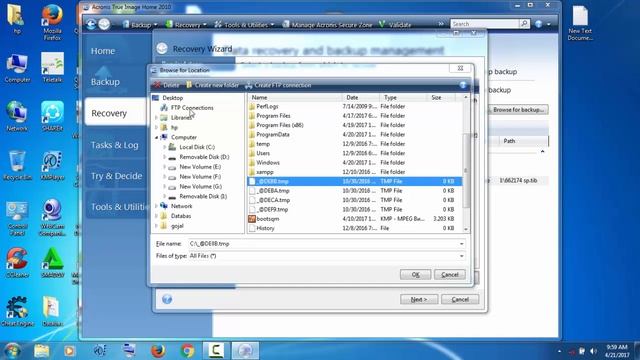
Task: Open help icon in Browse for Location toolbar
Action: click(x=463, y=85)
